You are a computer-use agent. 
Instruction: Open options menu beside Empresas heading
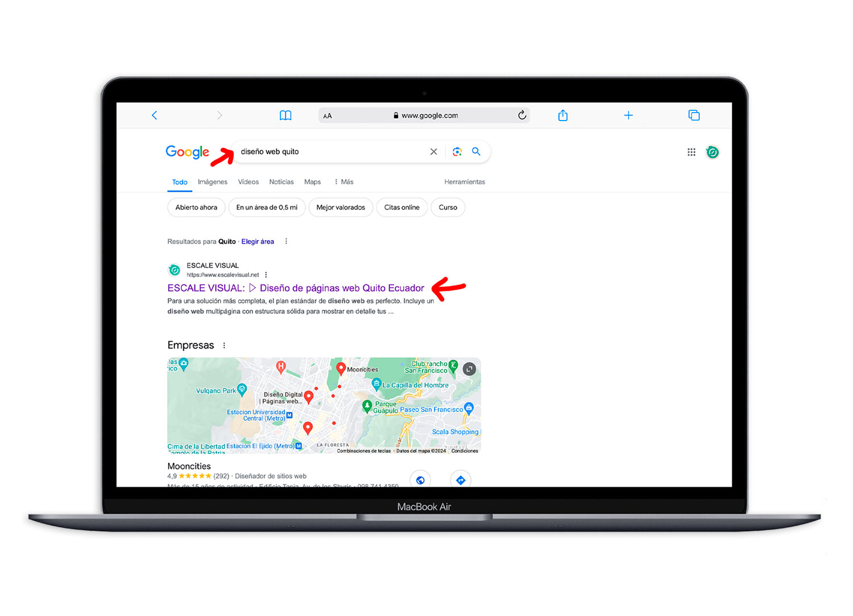coord(224,346)
